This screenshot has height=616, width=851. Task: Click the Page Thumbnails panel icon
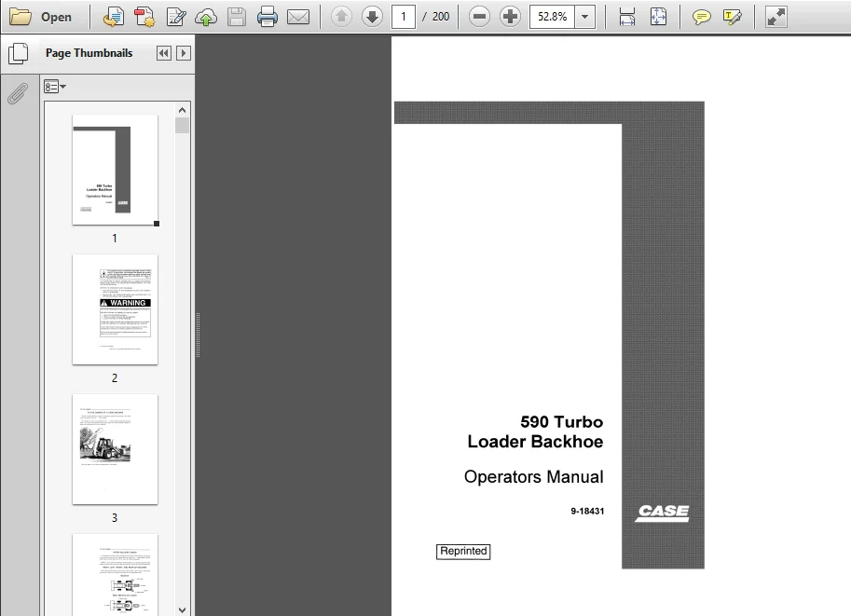pos(19,53)
